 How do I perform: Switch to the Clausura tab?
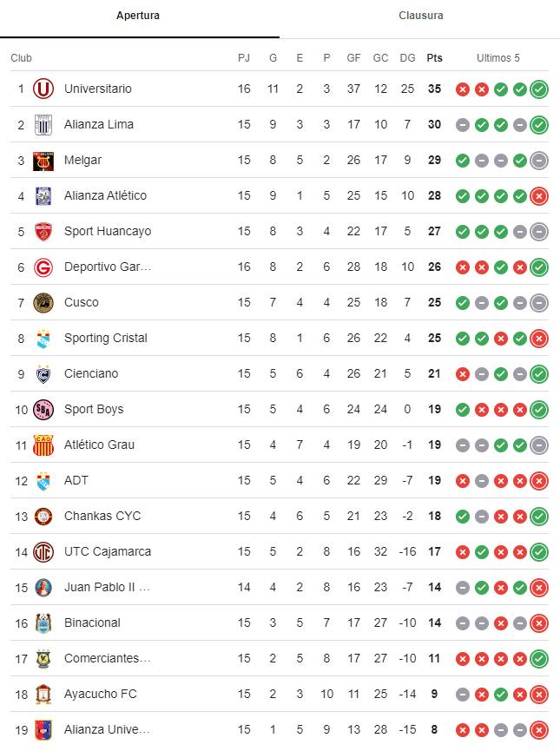(420, 16)
